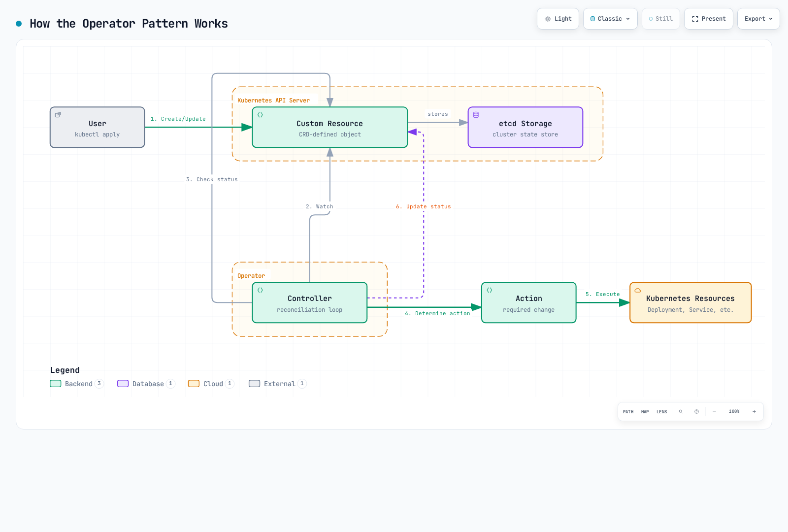
Task: Switch to MAP mode
Action: (645, 412)
